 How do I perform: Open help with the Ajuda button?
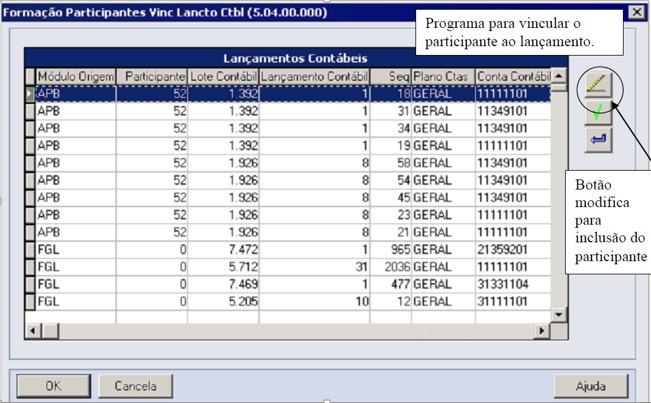pos(591,386)
